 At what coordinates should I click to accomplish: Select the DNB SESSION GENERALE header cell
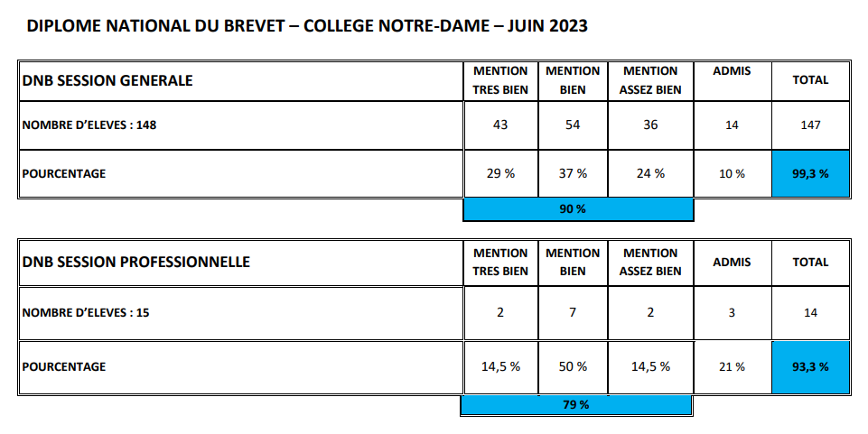241,80
